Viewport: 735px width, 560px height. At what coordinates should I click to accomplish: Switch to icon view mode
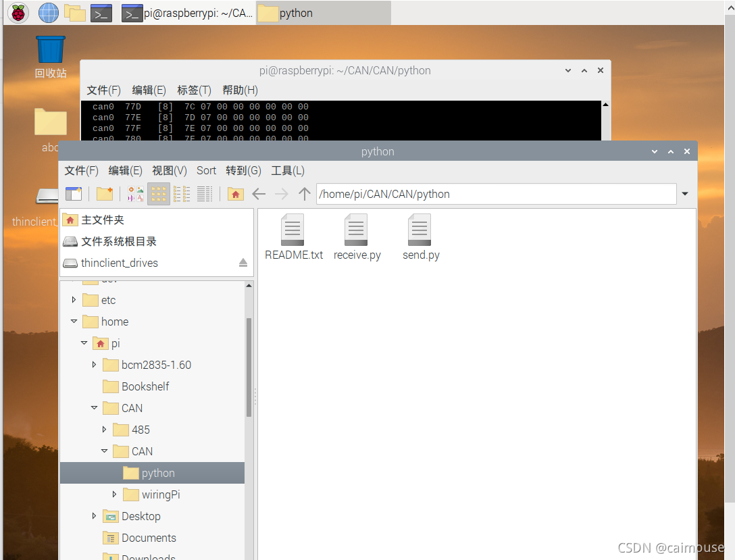click(x=159, y=194)
